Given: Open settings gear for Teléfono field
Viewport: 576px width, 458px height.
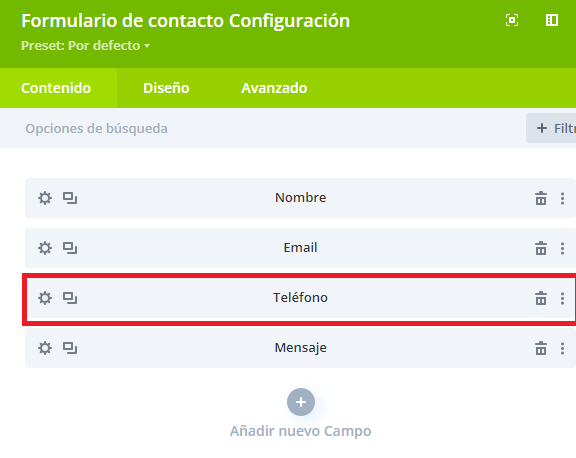Looking at the screenshot, I should [x=45, y=298].
